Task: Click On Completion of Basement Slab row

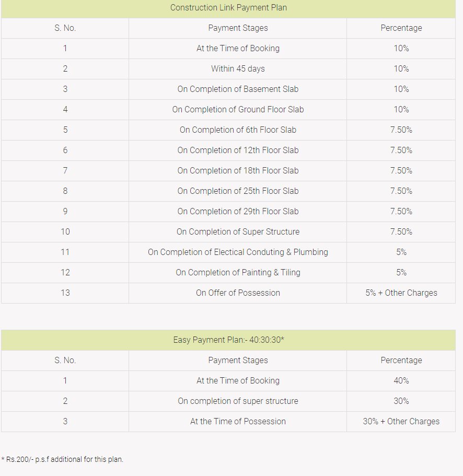Action: click(x=238, y=89)
